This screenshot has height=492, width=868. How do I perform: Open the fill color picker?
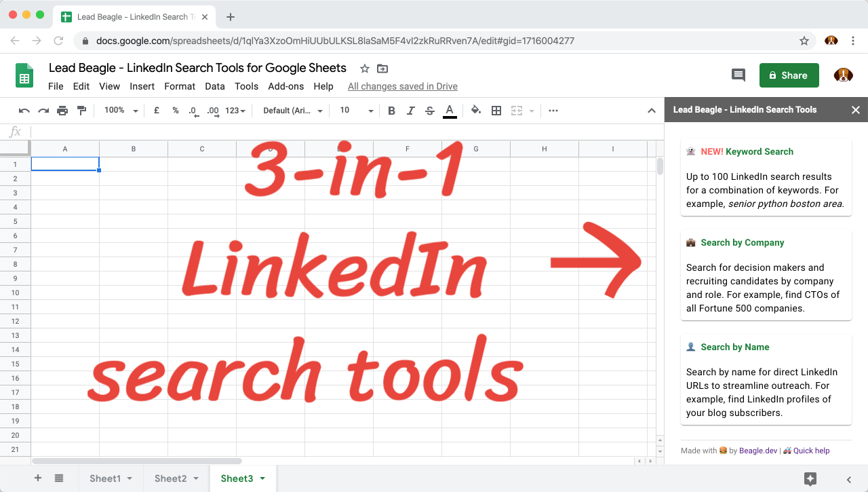476,110
